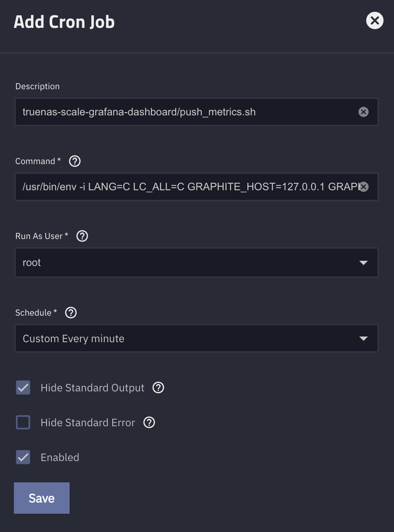394x532 pixels.
Task: Click the Save button
Action: click(x=42, y=498)
